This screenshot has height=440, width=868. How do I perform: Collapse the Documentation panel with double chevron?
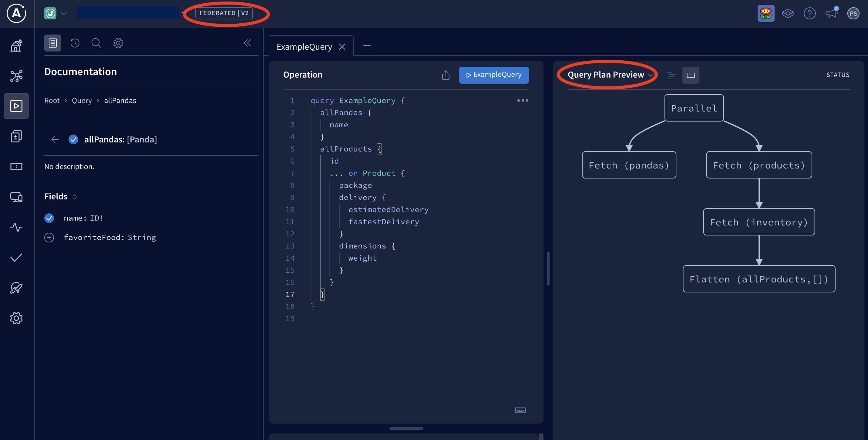[248, 43]
